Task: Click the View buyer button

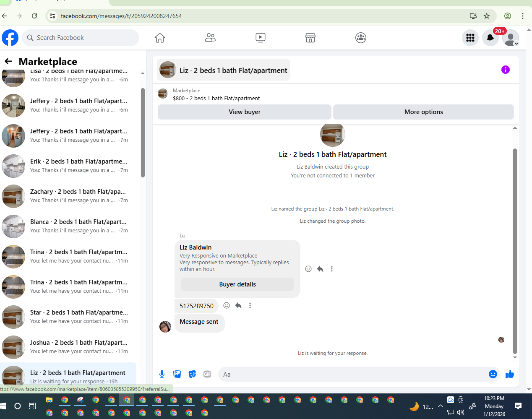Action: pyautogui.click(x=245, y=112)
